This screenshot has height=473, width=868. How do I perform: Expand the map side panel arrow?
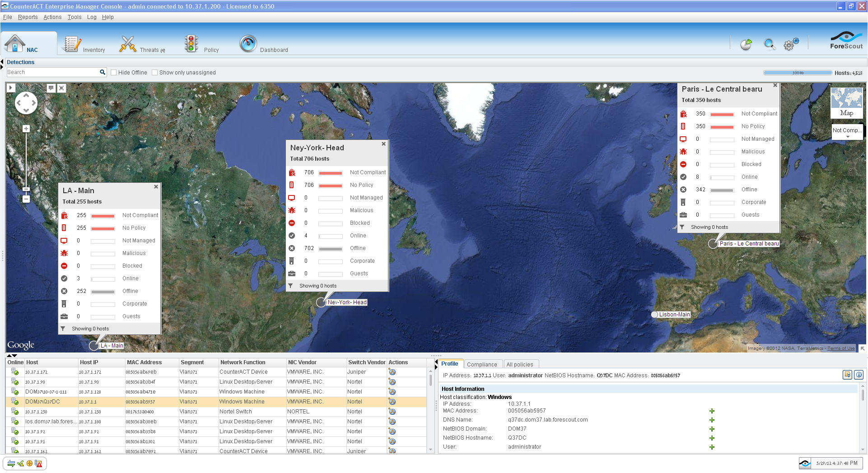coord(11,88)
